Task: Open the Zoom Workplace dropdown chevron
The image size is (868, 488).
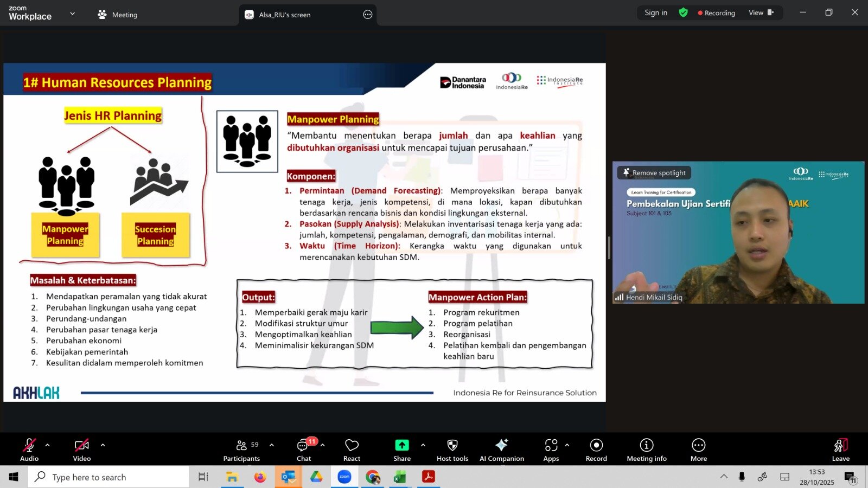Action: tap(73, 14)
